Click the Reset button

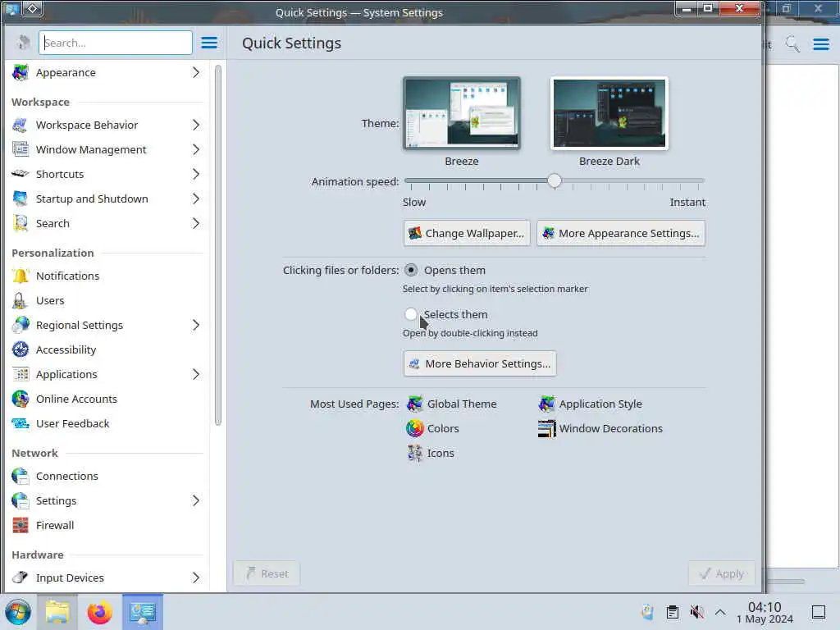click(x=267, y=573)
